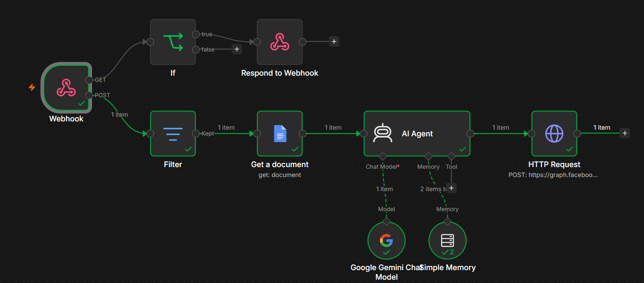
Task: Add a node after Respond to Webhook
Action: 334,41
